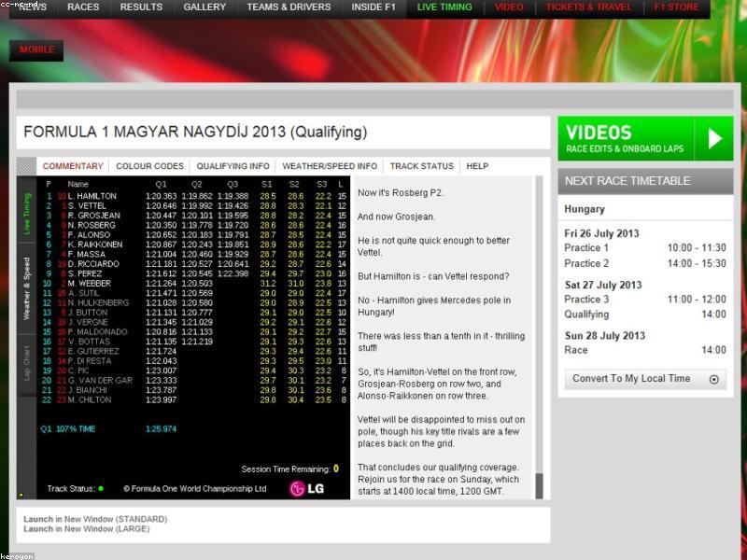Click the Formula One World Championship copyright text
Viewport: 747px width, 560px height.
(195, 488)
